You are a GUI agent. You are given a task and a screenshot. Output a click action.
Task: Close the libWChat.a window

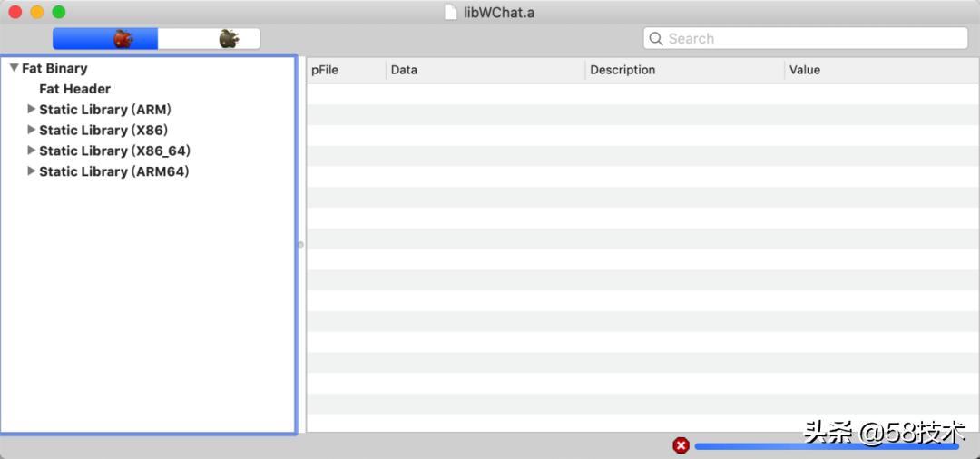click(x=15, y=12)
